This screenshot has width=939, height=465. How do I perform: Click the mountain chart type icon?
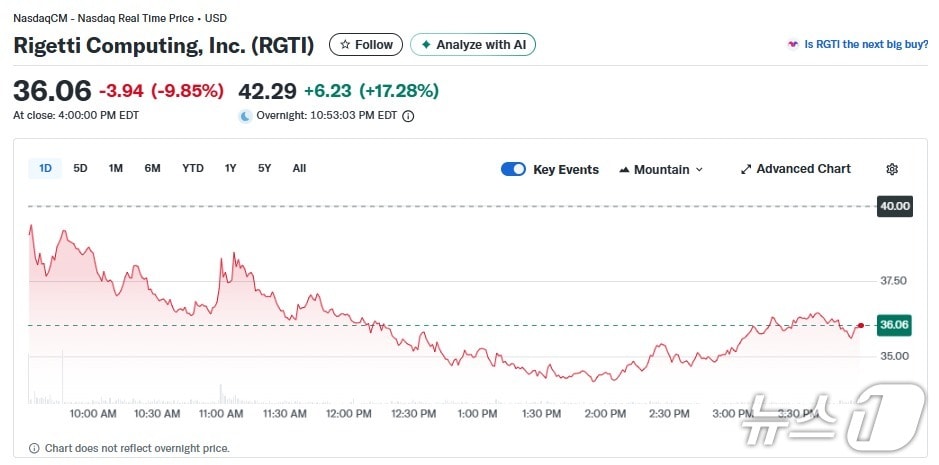point(625,169)
